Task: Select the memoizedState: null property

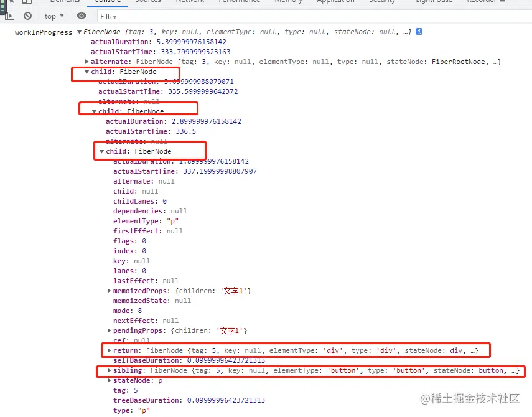Action: click(x=152, y=301)
